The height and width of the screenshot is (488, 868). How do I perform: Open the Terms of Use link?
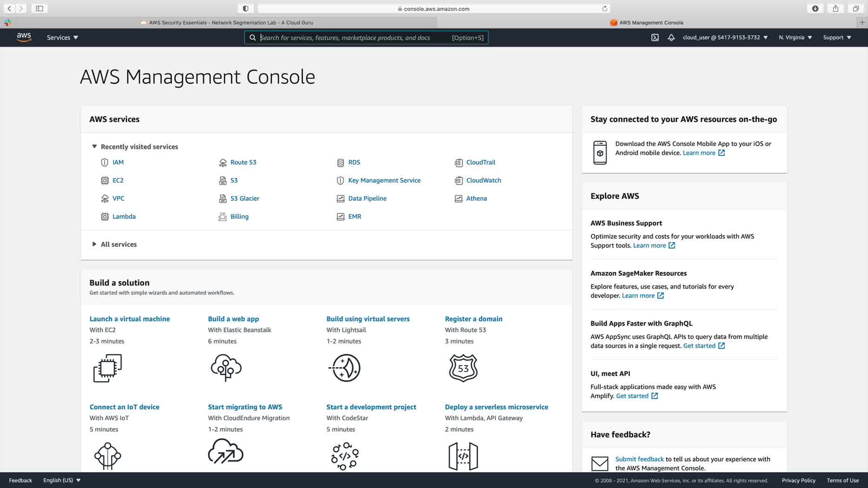pos(843,480)
